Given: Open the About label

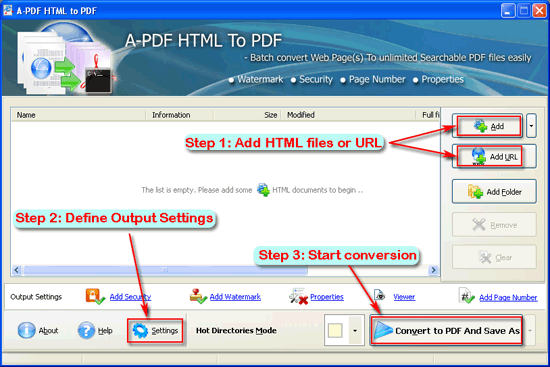Looking at the screenshot, I should tap(48, 331).
